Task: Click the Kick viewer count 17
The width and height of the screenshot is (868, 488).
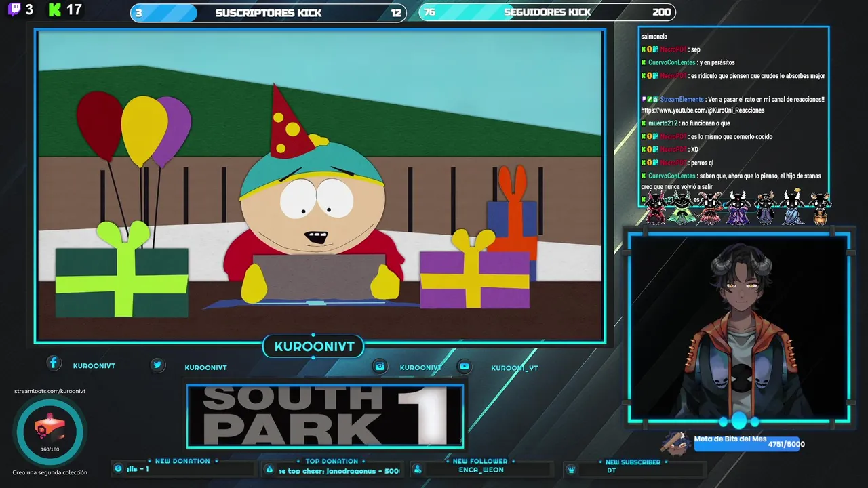Action: click(74, 10)
